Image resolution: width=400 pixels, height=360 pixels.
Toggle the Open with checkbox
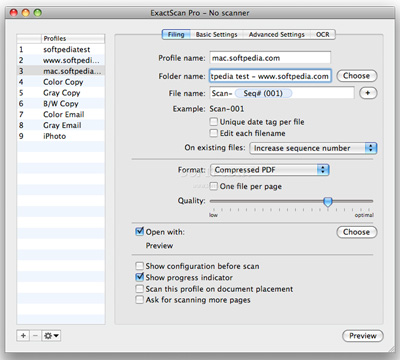pos(139,231)
